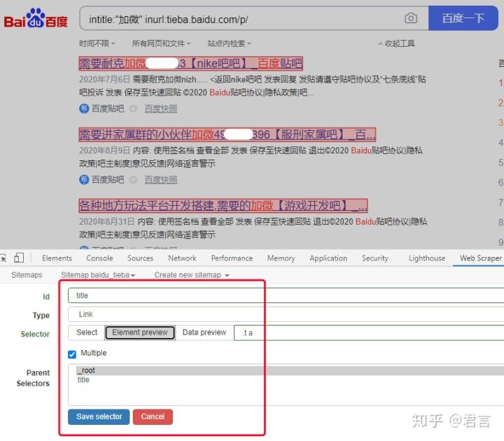The width and height of the screenshot is (504, 441).
Task: Click the 百度贴吧 source label of nike吧 result
Action: tap(108, 108)
